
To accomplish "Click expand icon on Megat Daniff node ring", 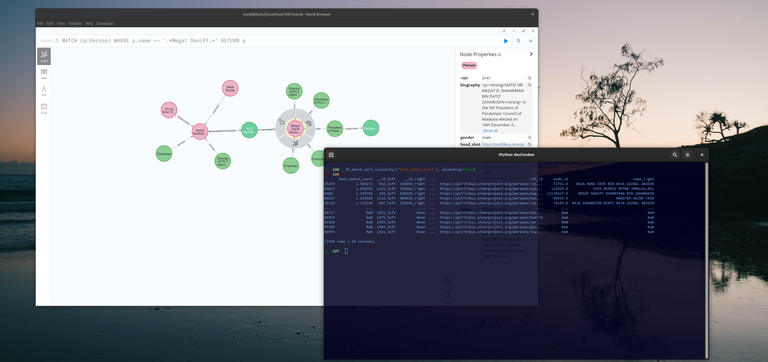I will coord(295,144).
